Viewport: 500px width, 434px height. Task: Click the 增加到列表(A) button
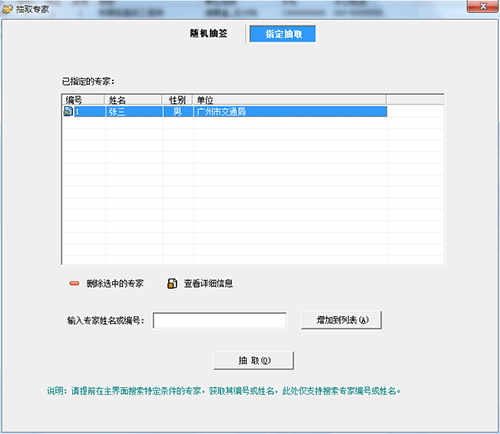(341, 320)
